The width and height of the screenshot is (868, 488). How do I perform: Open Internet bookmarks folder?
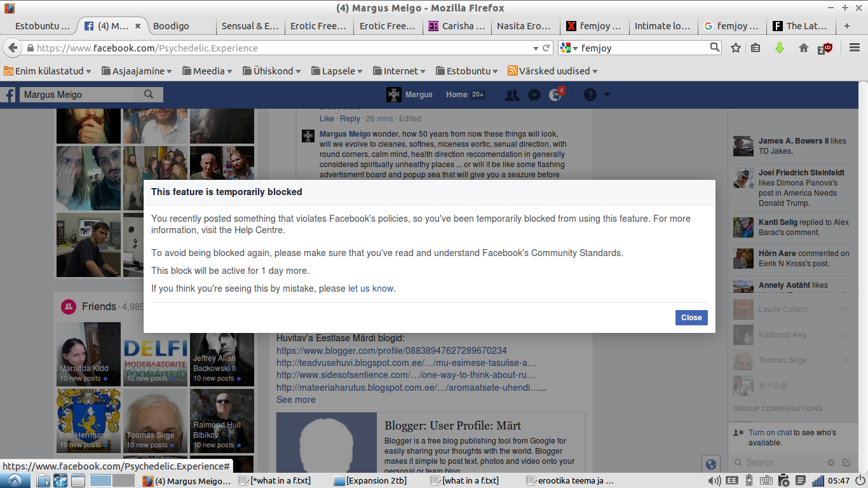tap(399, 71)
